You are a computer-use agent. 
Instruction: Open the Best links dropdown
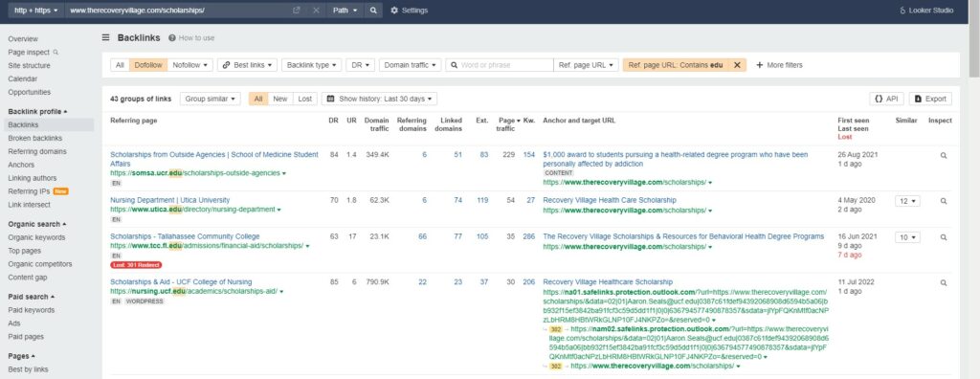(248, 65)
